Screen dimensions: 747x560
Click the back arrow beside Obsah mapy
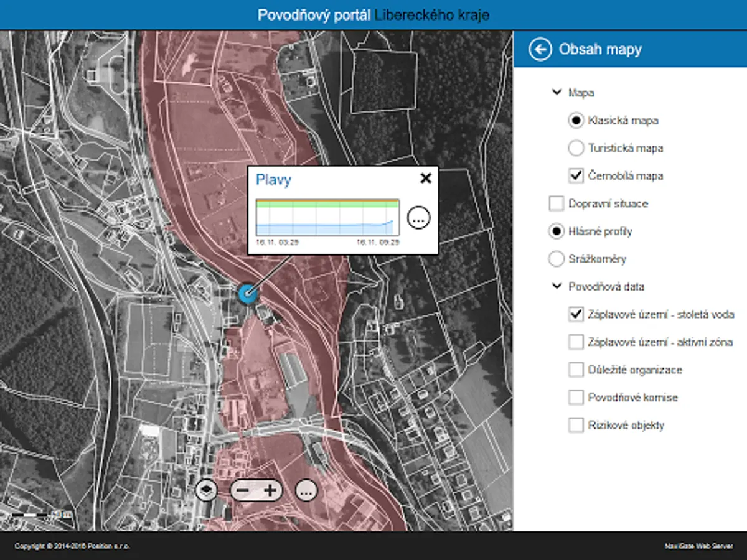(540, 50)
